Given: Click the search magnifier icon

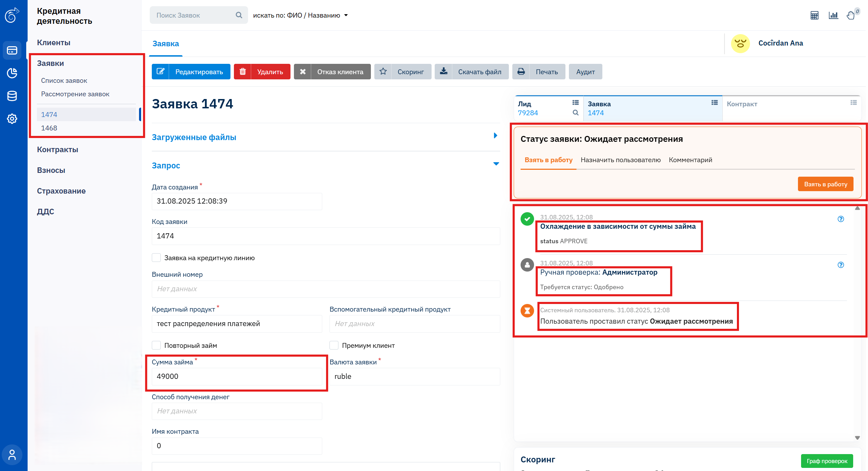Looking at the screenshot, I should click(239, 15).
